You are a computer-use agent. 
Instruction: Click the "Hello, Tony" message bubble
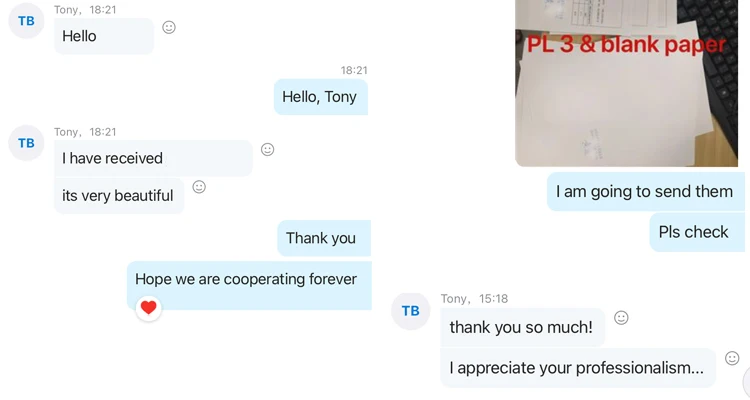pyautogui.click(x=320, y=97)
